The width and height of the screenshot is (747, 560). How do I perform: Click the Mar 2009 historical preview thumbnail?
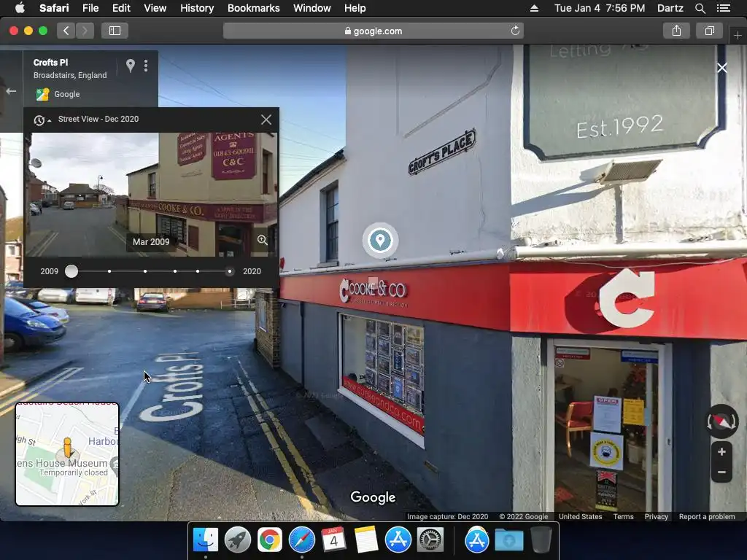tap(151, 195)
